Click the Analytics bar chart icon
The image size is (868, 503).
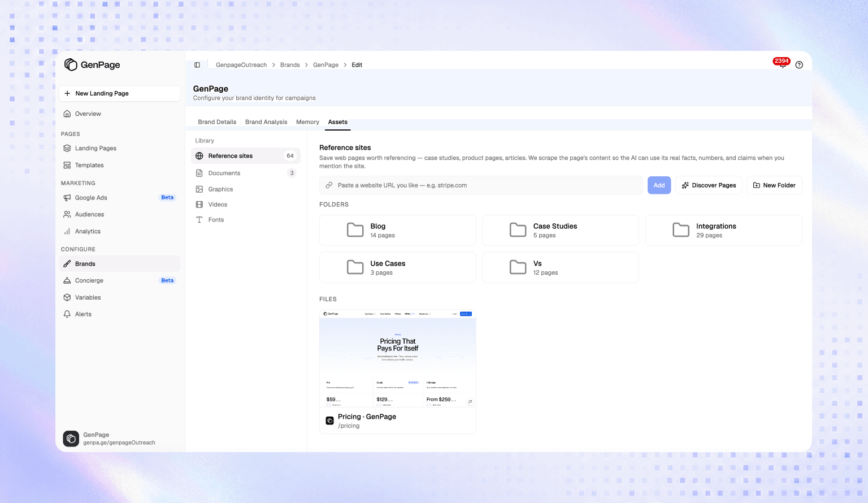click(x=67, y=231)
